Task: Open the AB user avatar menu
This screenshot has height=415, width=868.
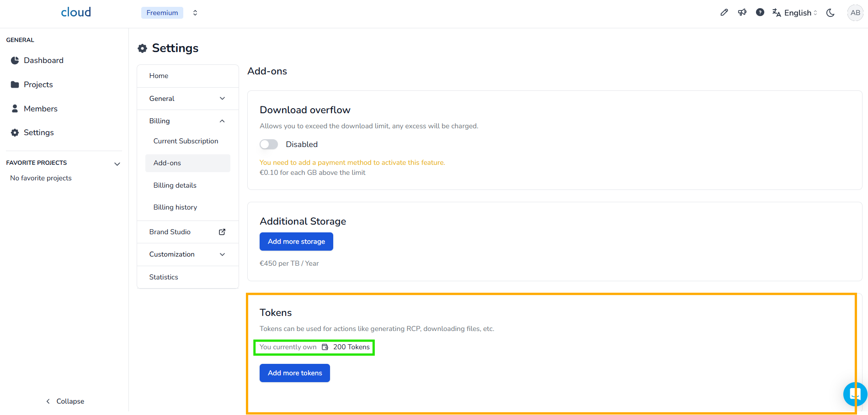Action: click(855, 13)
